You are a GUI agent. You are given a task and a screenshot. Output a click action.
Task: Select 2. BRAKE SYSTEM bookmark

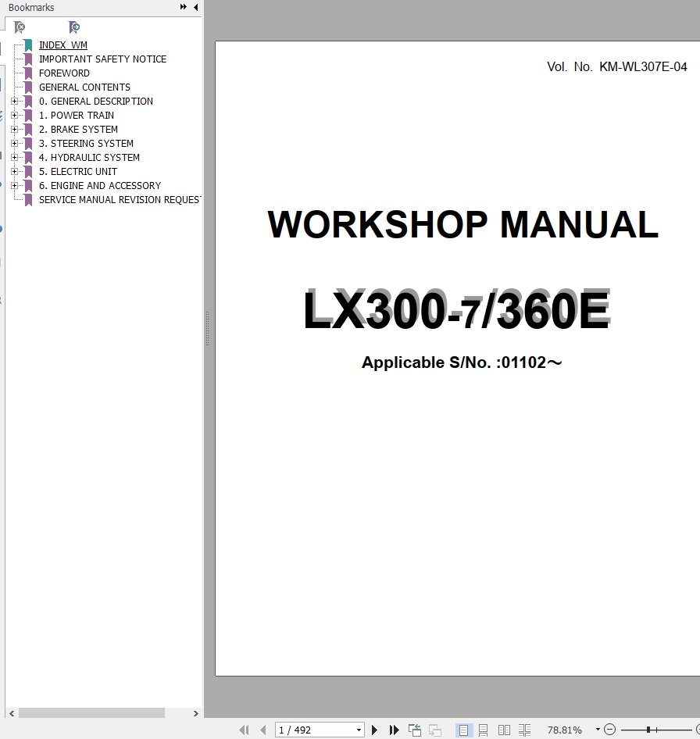[78, 130]
